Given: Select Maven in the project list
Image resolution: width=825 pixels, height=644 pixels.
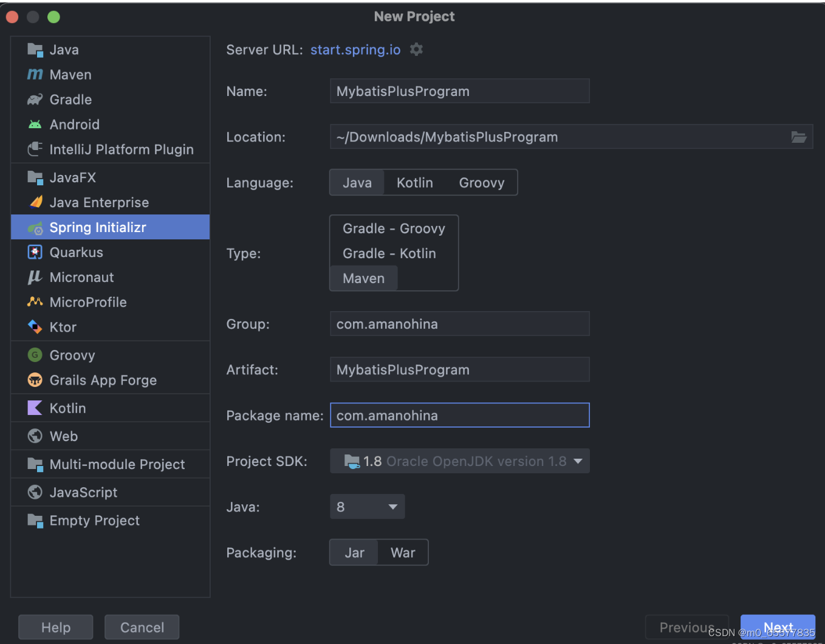Looking at the screenshot, I should [111, 75].
